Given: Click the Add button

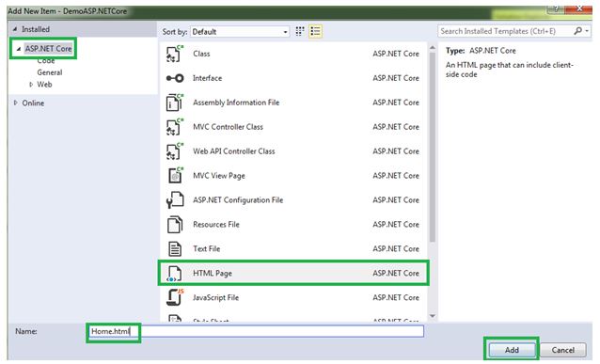Looking at the screenshot, I should [512, 350].
